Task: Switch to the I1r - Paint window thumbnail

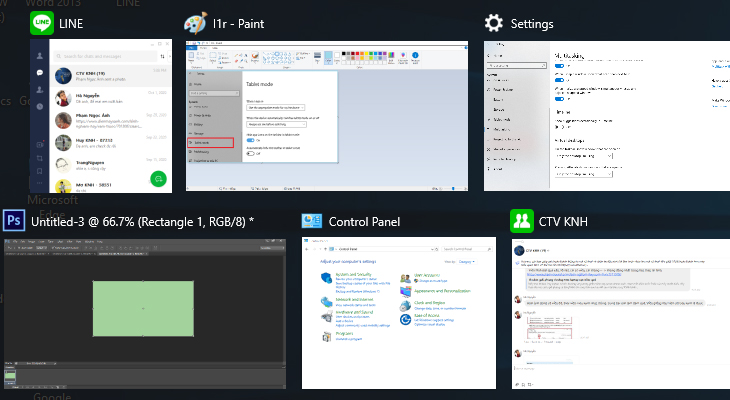Action: pyautogui.click(x=327, y=116)
